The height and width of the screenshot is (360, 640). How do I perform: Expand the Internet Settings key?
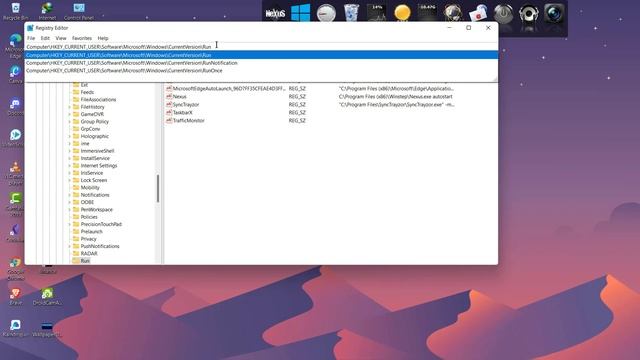click(69, 166)
